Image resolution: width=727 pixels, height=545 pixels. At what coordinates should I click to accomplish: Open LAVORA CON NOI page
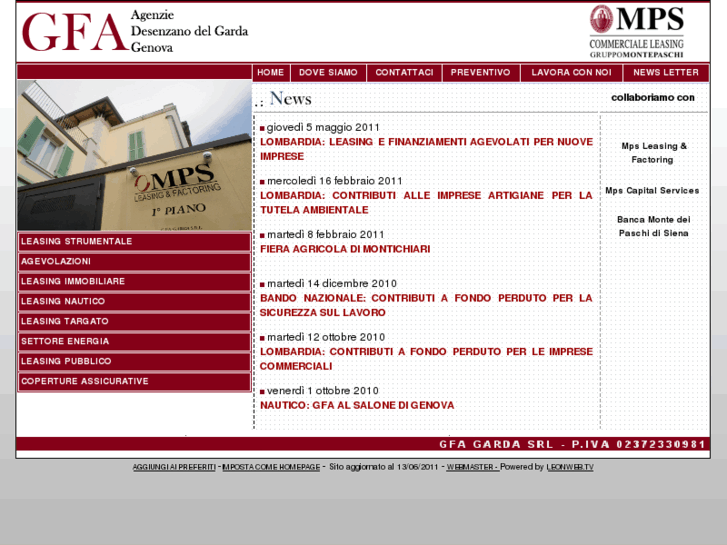571,73
